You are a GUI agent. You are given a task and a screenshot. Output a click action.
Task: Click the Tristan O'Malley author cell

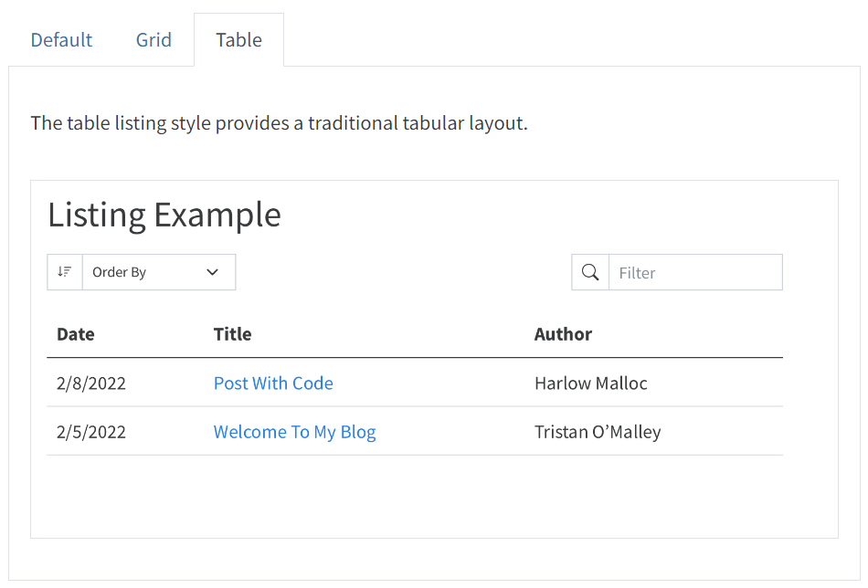(598, 432)
